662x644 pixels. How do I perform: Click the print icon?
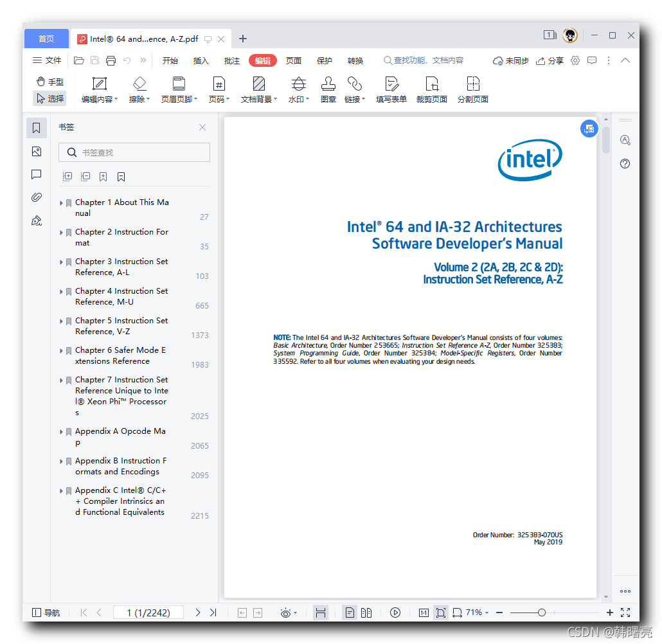(x=111, y=60)
